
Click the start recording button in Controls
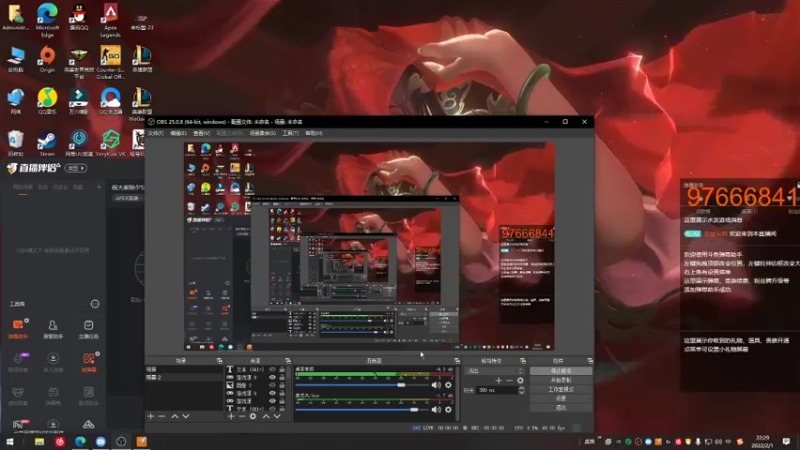[561, 380]
